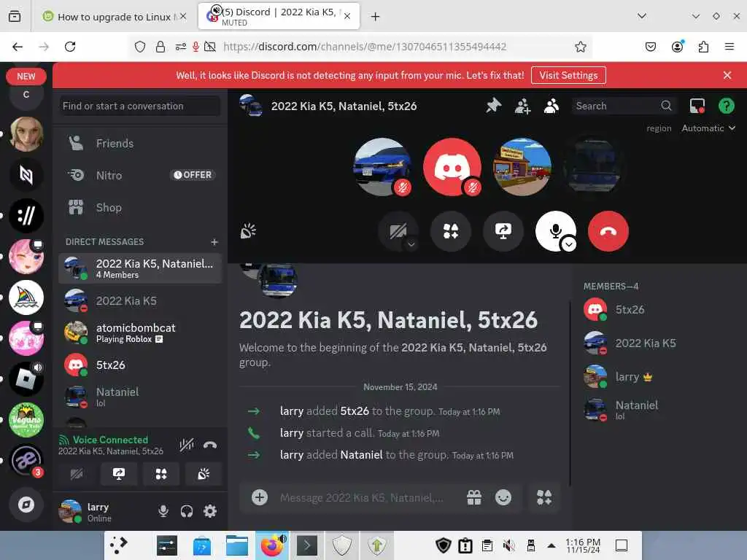
Task: Open the region Automatic dropdown
Action: 708,128
